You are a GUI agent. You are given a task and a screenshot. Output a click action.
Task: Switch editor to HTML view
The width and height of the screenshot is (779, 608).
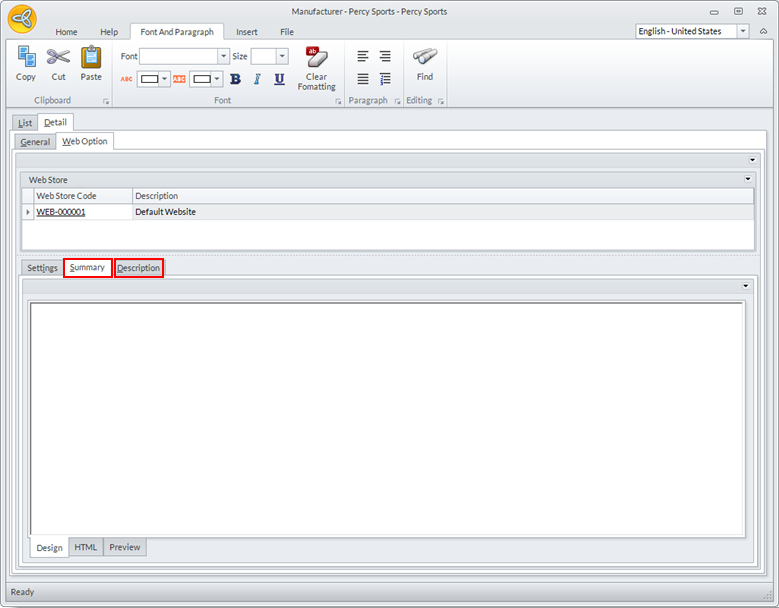pos(86,547)
